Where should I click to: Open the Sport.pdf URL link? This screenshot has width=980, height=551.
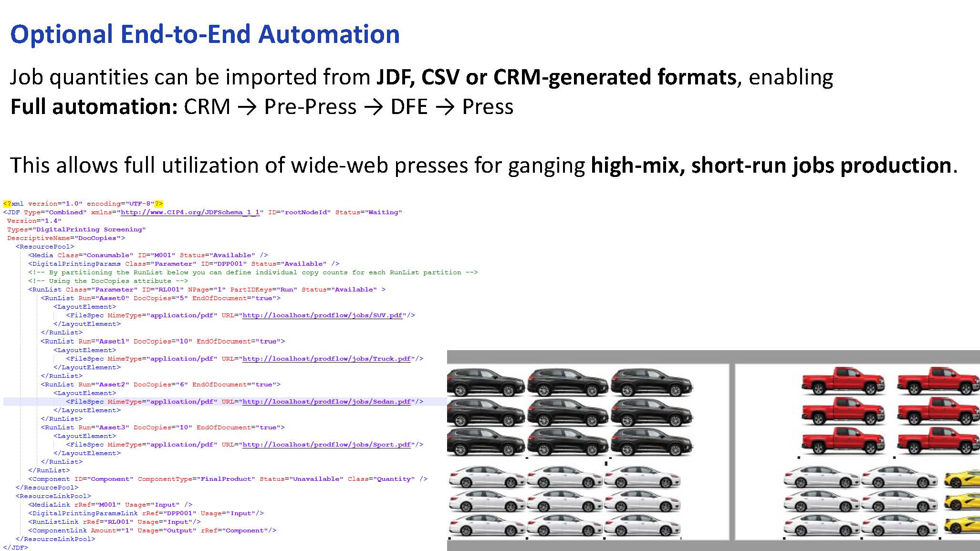pos(327,444)
